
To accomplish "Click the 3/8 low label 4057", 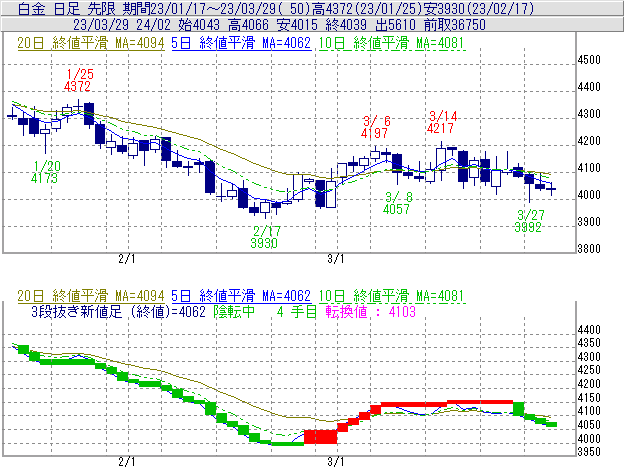I will [x=396, y=209].
